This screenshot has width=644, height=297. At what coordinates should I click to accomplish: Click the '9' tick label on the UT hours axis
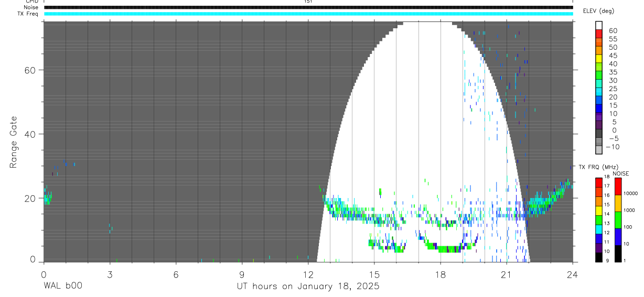(x=242, y=274)
